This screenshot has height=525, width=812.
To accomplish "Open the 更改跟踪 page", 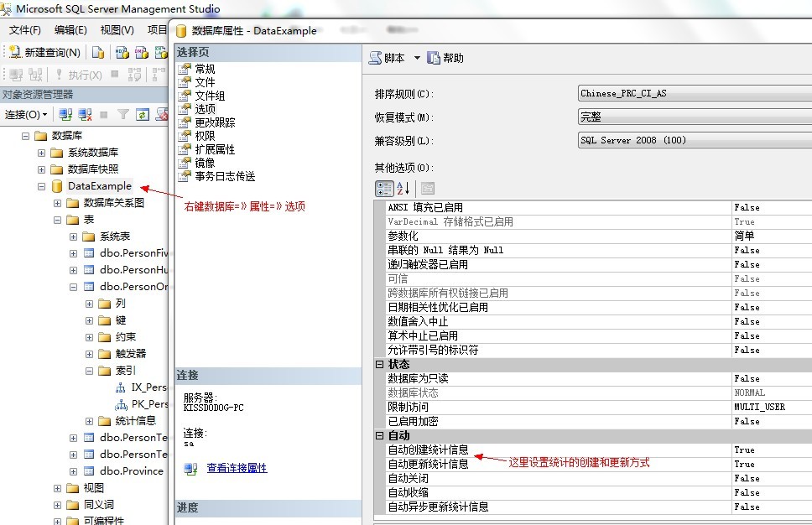I will tap(215, 122).
